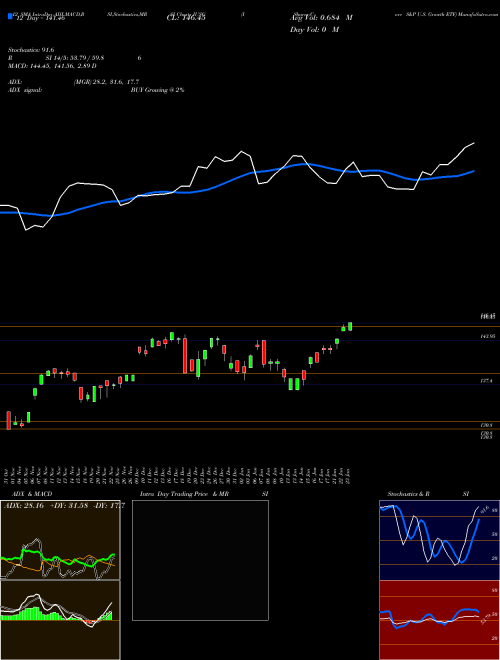Click the long red candlestick in mid-December
Viewport: 500px width, 660px height.
coord(185,354)
